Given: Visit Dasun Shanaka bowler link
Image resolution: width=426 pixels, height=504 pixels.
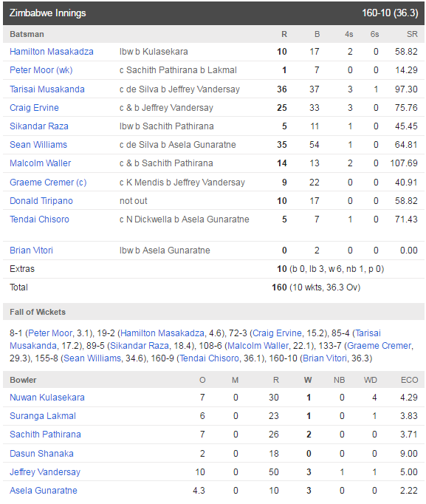Looking at the screenshot, I should 41,454.
